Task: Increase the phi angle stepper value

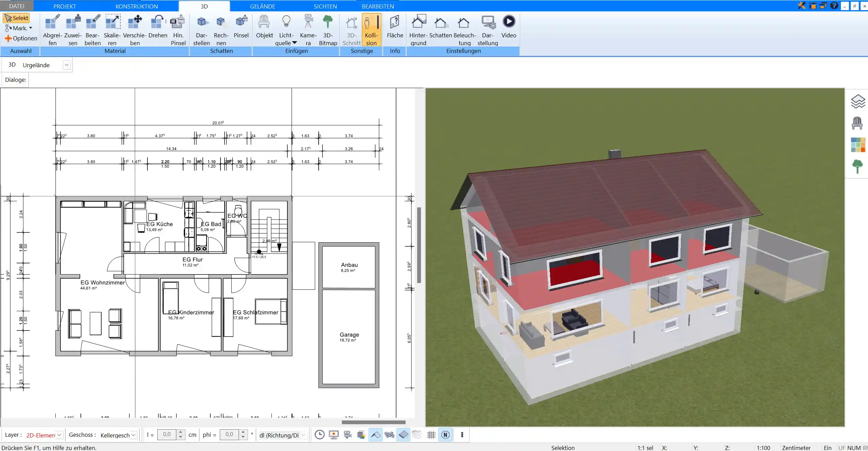Action: [243, 432]
